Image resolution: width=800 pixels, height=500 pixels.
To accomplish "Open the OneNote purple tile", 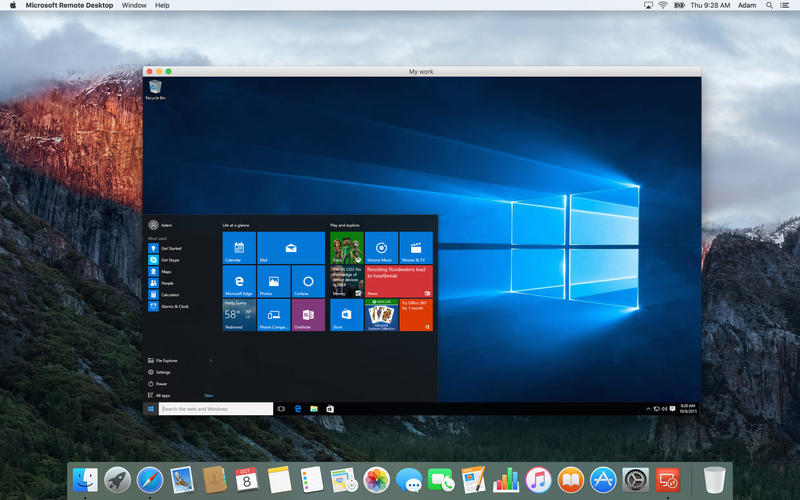I will click(x=308, y=314).
